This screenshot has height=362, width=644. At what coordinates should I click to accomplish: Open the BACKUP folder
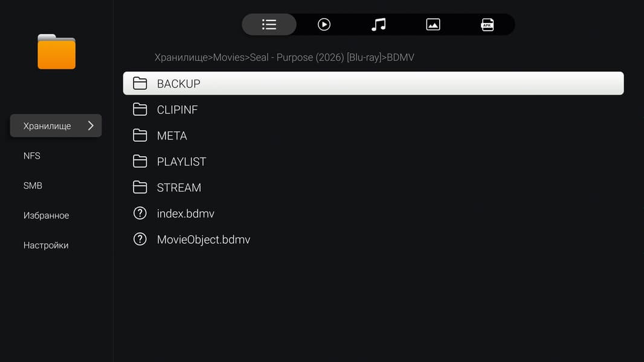(x=178, y=84)
